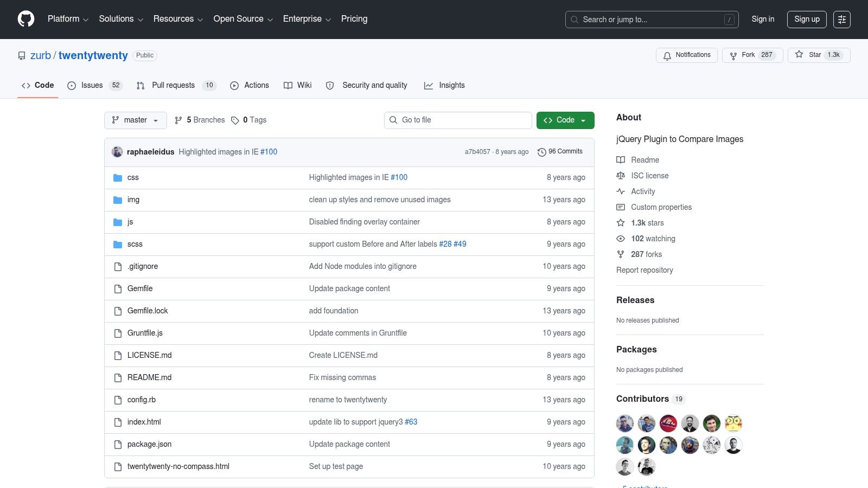The height and width of the screenshot is (488, 868).
Task: Open the master branch dropdown
Action: [136, 120]
